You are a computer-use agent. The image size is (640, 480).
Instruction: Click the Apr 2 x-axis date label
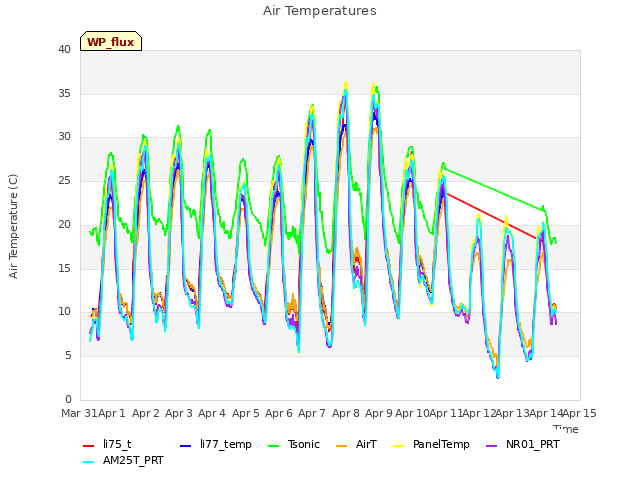pyautogui.click(x=145, y=413)
